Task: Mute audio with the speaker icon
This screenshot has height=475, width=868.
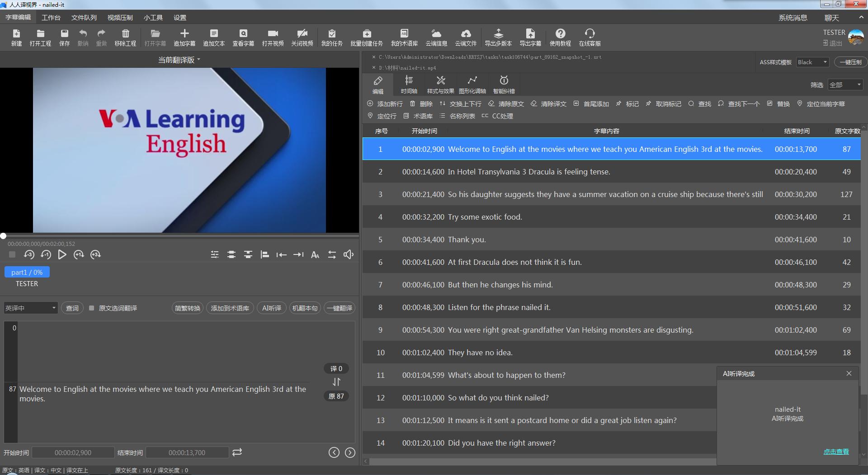Action: click(x=348, y=254)
